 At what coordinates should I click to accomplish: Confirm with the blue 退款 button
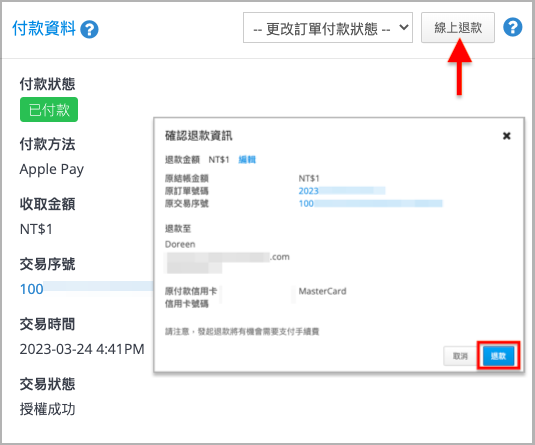click(x=498, y=356)
